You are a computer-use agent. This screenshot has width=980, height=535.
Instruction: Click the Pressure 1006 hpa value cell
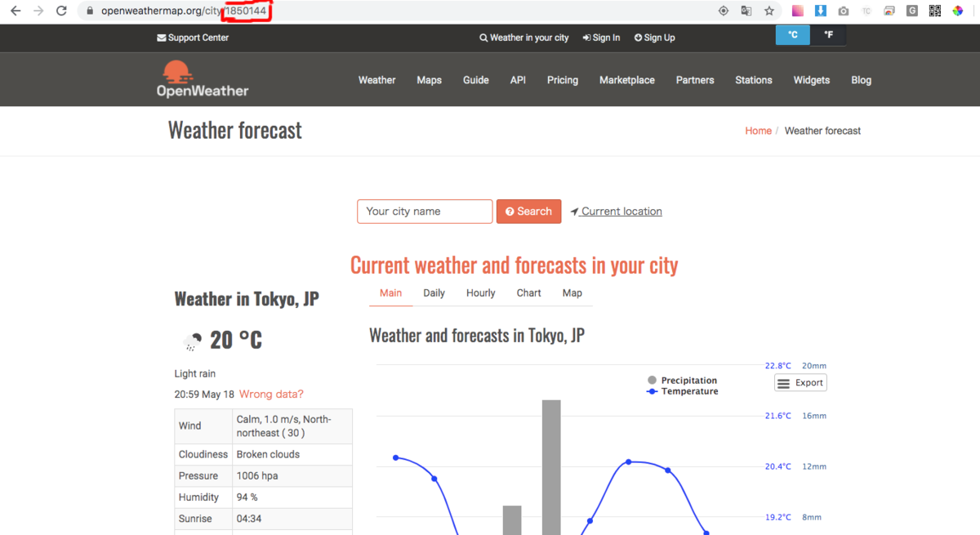[292, 476]
